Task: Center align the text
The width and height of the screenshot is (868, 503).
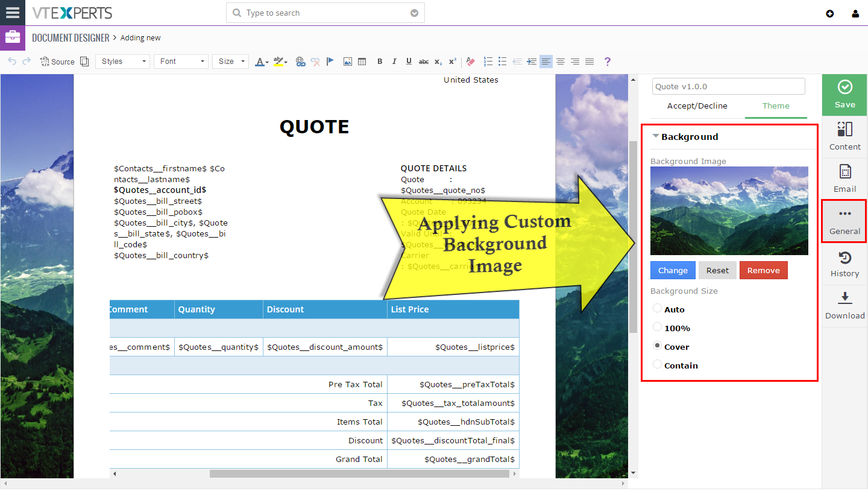Action: pyautogui.click(x=561, y=62)
